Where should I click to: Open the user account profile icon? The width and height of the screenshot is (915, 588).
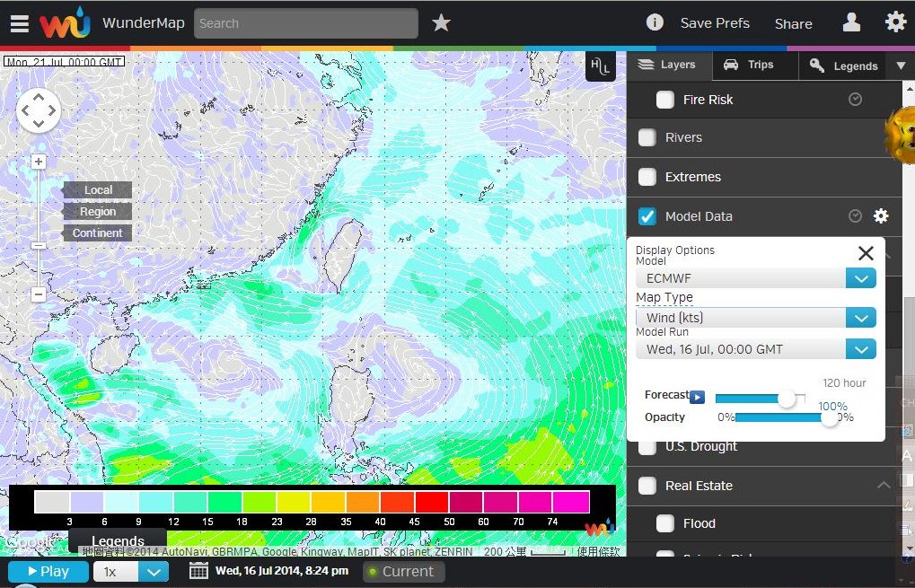click(x=850, y=22)
